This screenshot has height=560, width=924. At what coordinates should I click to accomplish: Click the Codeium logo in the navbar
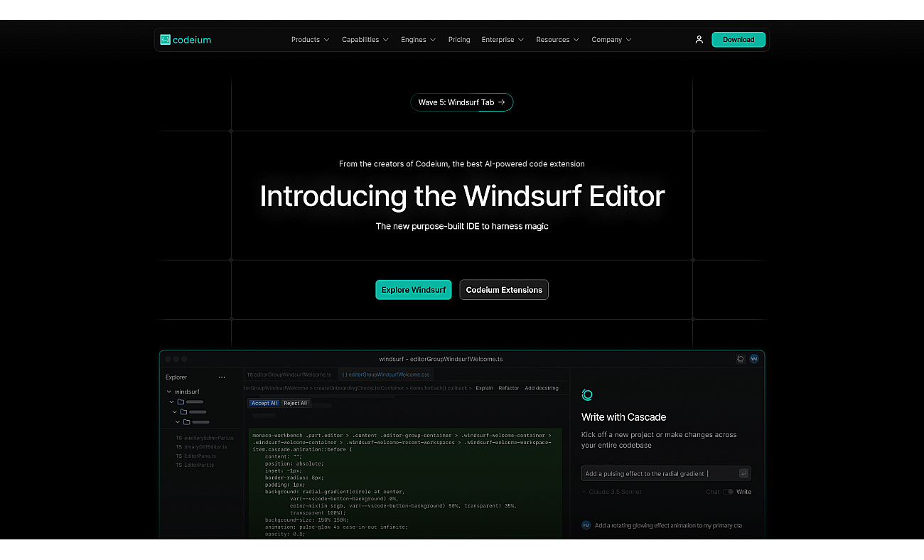coord(186,40)
